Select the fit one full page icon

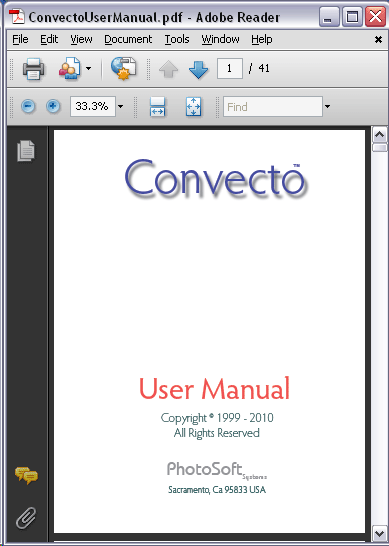(193, 107)
